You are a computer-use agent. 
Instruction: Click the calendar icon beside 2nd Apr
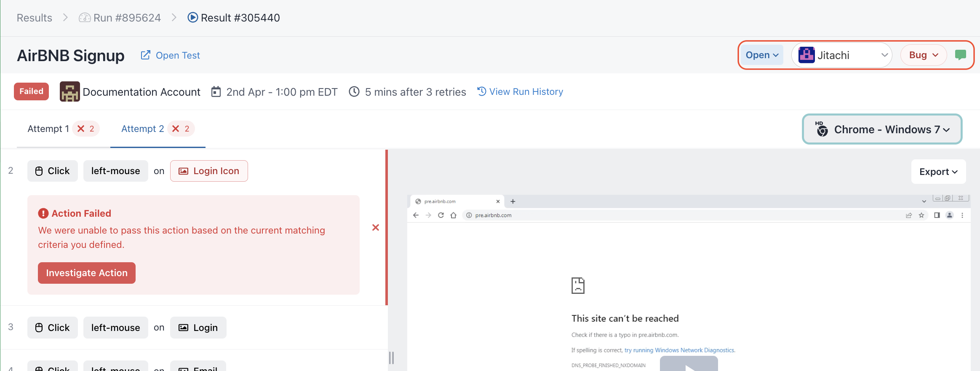216,91
